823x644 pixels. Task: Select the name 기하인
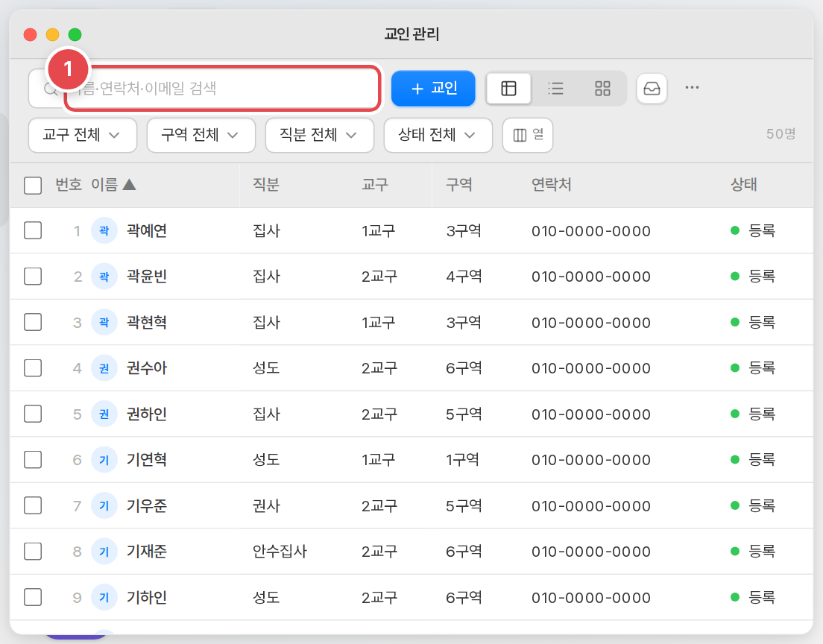click(147, 597)
